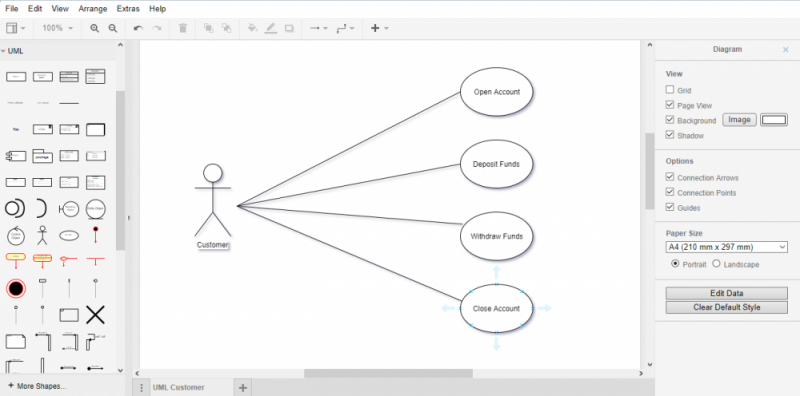Click the Delete trash can icon
The width and height of the screenshot is (800, 396).
click(x=183, y=29)
